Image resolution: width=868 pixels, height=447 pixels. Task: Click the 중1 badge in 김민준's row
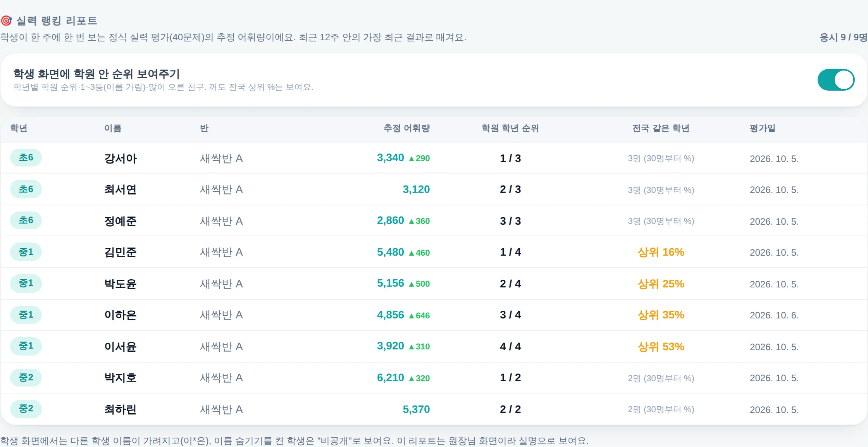coord(26,252)
